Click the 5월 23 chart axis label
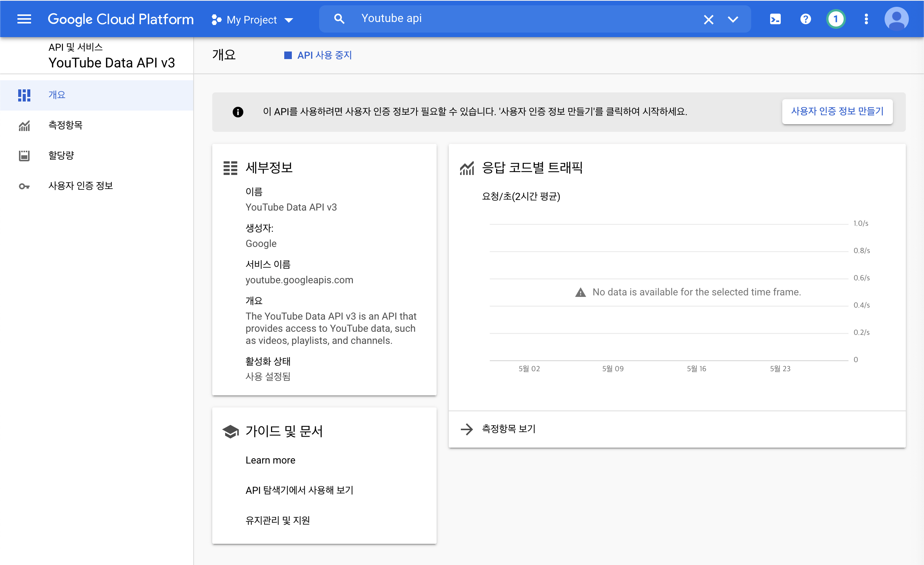Image resolution: width=924 pixels, height=565 pixels. tap(780, 368)
